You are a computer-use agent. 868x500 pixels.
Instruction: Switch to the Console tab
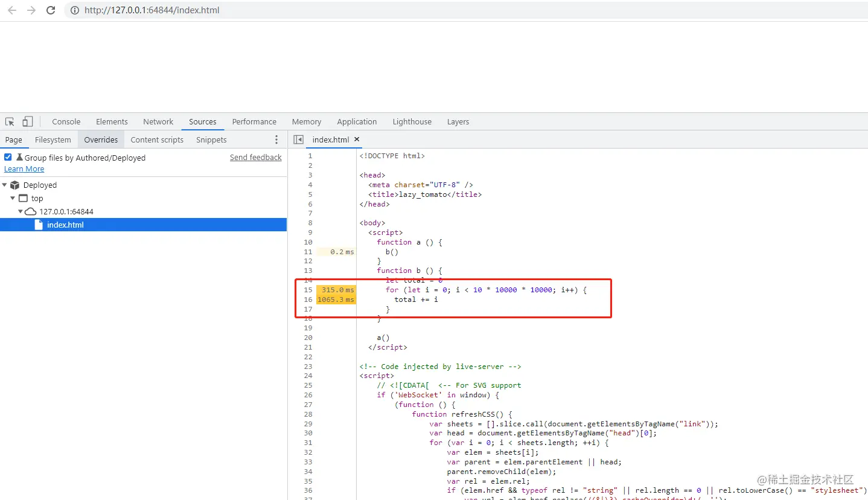tap(66, 121)
